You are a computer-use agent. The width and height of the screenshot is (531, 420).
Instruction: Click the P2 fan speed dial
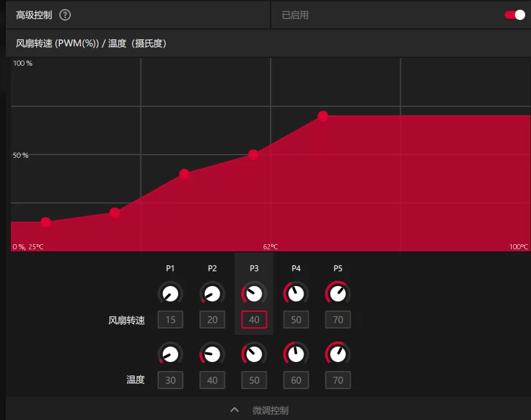tap(212, 294)
